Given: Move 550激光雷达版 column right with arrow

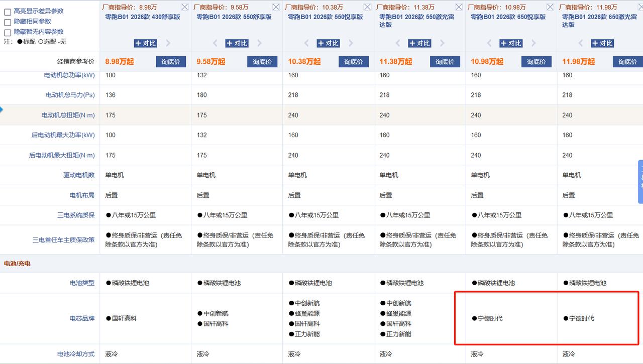Looking at the screenshot, I should coord(443,43).
